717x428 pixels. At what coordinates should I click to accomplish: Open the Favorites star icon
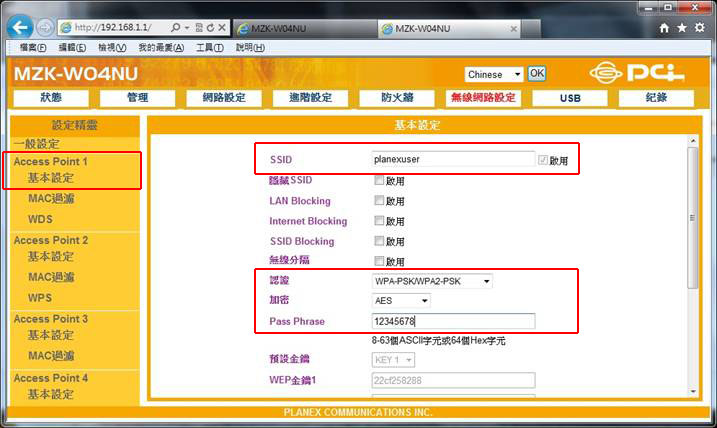point(682,28)
